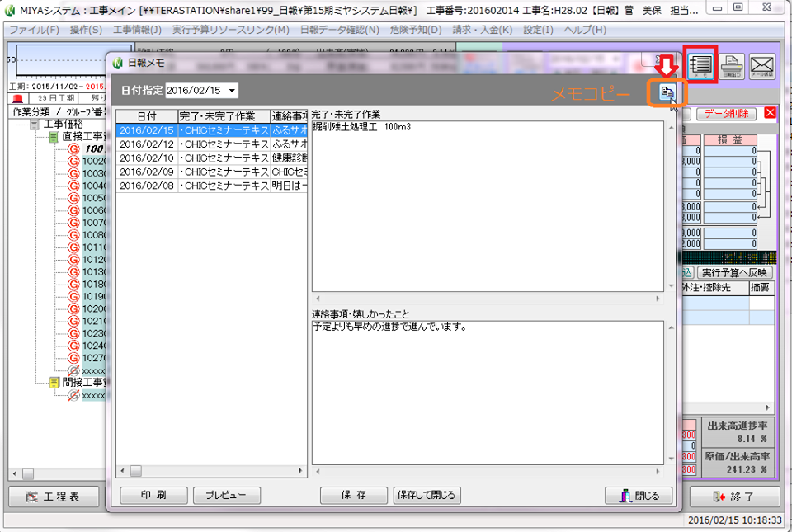The image size is (792, 532).
Task: Select the 2016/02/08 row in memo list
Action: click(x=211, y=186)
